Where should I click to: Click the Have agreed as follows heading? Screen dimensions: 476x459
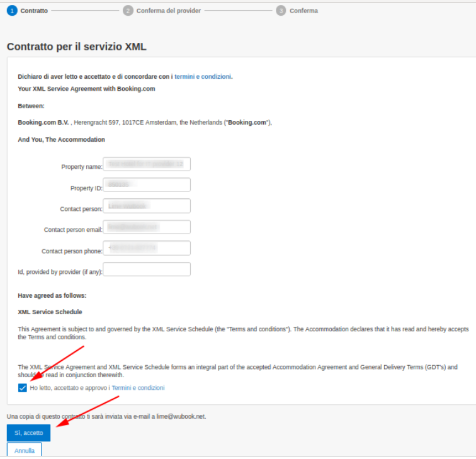(52, 296)
